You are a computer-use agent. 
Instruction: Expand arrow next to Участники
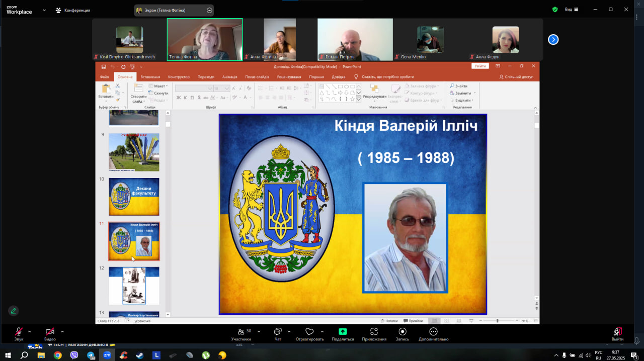click(259, 331)
